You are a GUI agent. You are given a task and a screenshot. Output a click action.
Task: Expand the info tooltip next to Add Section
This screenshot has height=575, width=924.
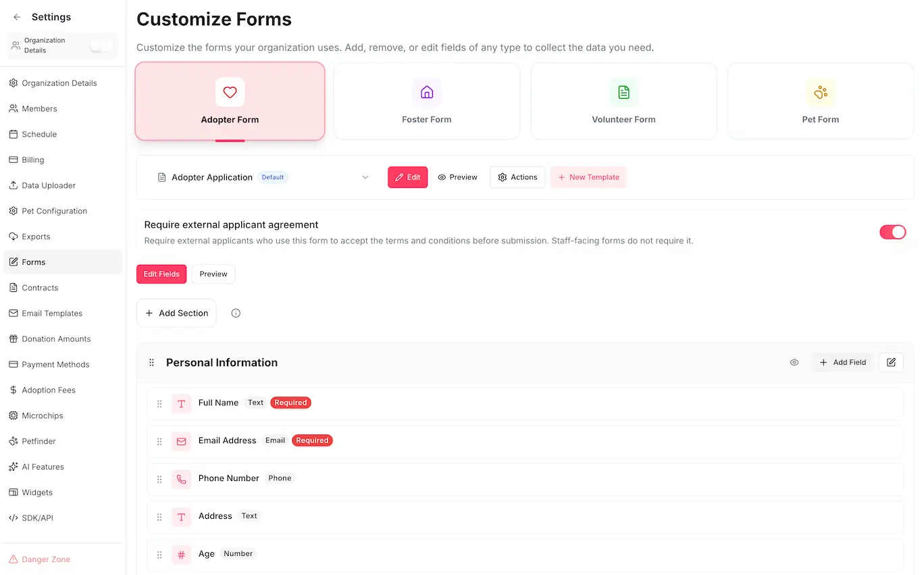click(x=235, y=313)
